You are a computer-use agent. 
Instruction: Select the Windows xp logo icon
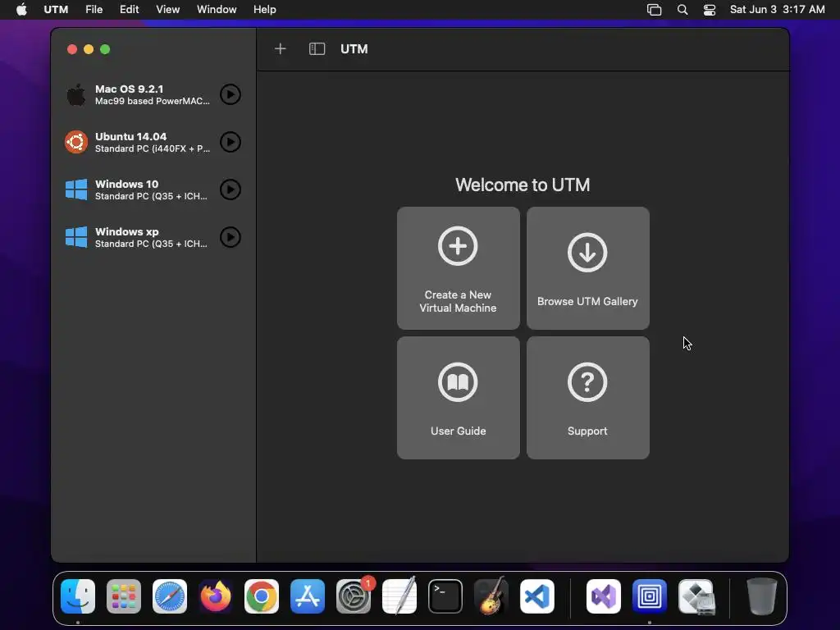76,237
